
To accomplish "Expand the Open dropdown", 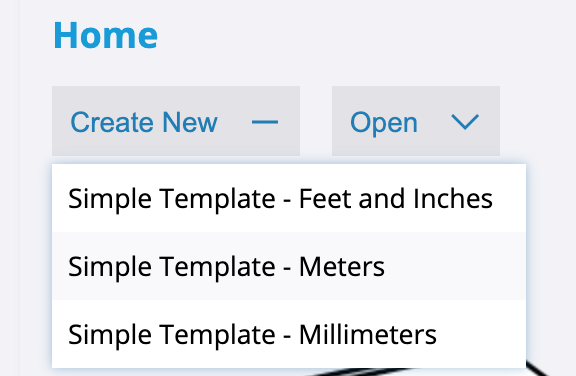I will pyautogui.click(x=416, y=121).
